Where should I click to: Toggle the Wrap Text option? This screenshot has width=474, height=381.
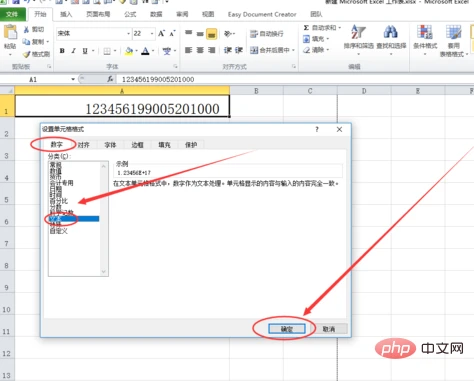pos(267,34)
